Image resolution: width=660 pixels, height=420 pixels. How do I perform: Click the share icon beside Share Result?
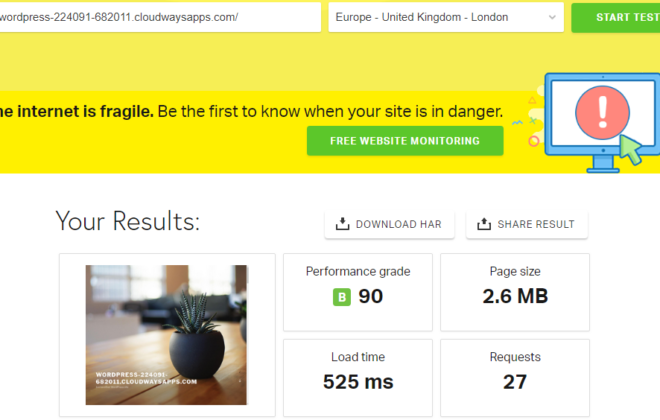[x=484, y=224]
